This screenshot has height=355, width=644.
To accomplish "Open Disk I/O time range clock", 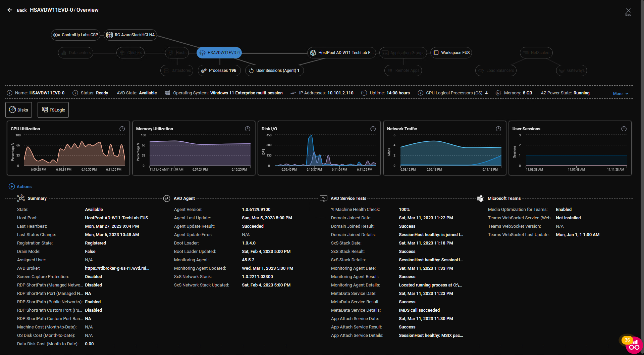I will point(373,129).
